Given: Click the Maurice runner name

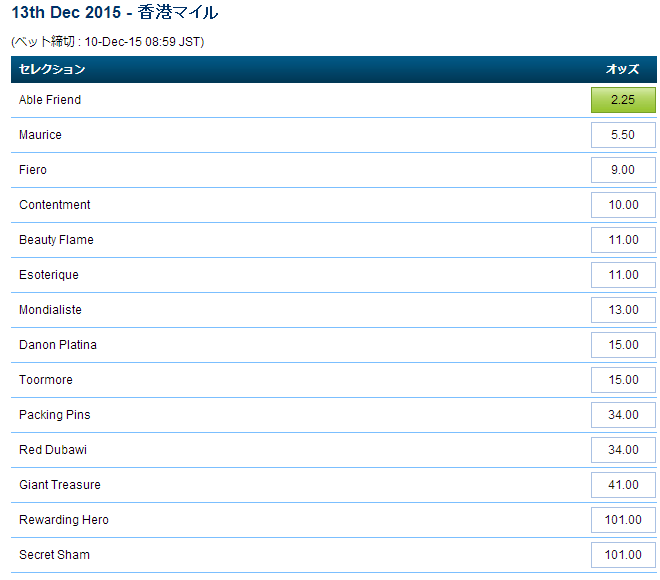Looking at the screenshot, I should [40, 135].
